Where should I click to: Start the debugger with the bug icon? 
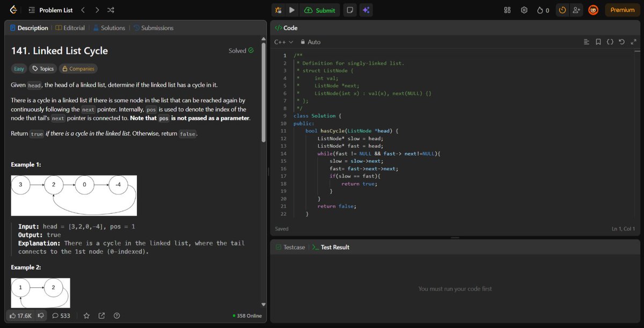(278, 10)
